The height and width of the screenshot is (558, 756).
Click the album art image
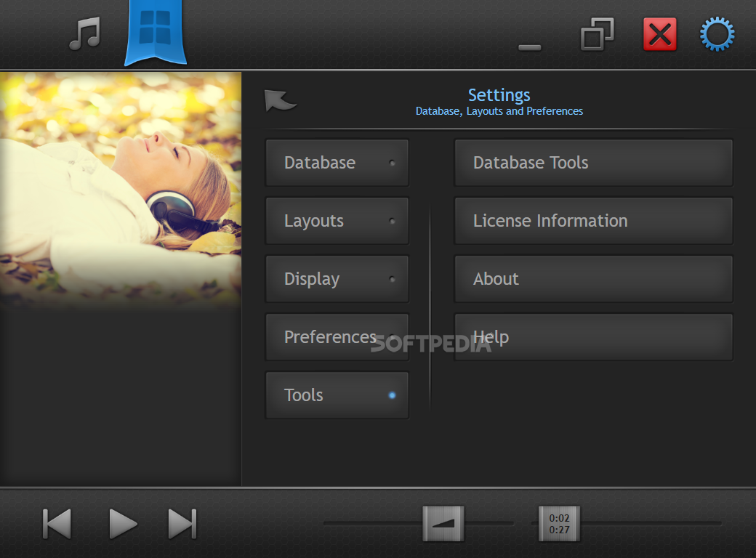pyautogui.click(x=121, y=191)
